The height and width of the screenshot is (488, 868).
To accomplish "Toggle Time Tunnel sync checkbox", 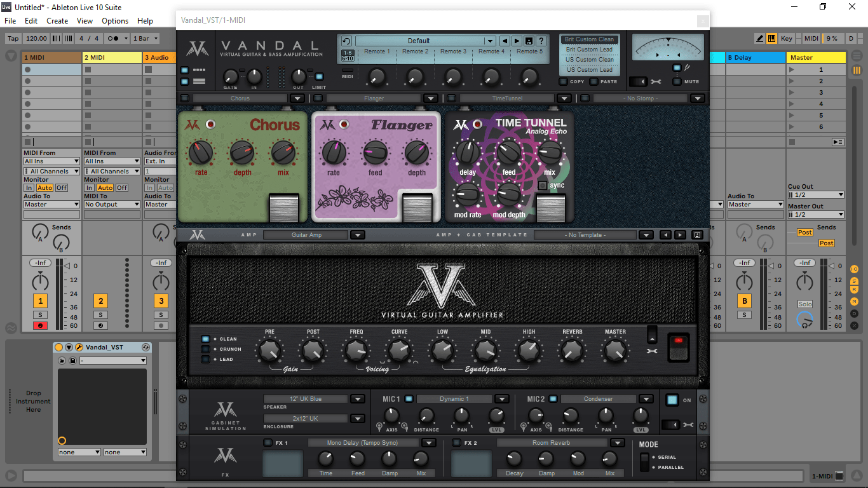I will pyautogui.click(x=542, y=186).
